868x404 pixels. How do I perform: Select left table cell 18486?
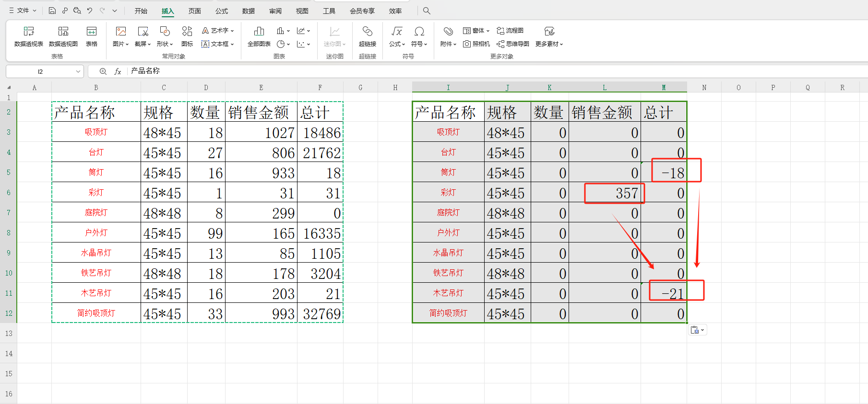pos(320,132)
